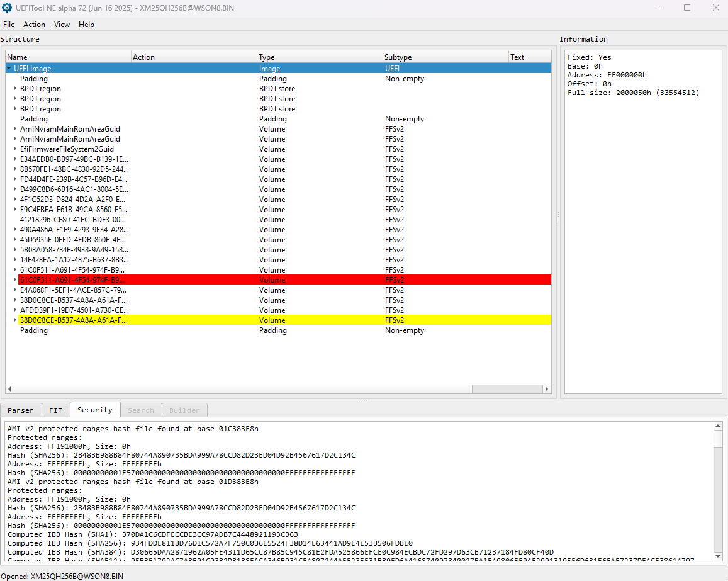Select the second AmiNvramMainRomAreaGuid volume row

click(278, 139)
